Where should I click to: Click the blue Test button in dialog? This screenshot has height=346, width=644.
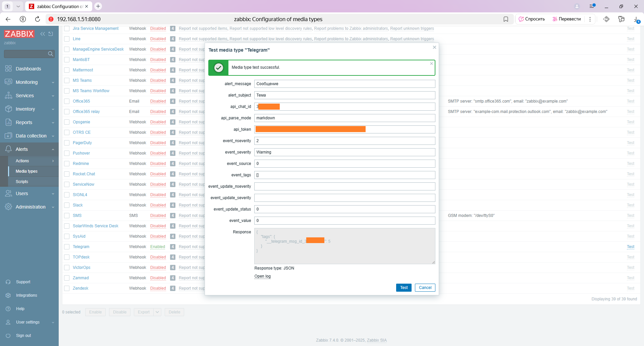coord(404,288)
